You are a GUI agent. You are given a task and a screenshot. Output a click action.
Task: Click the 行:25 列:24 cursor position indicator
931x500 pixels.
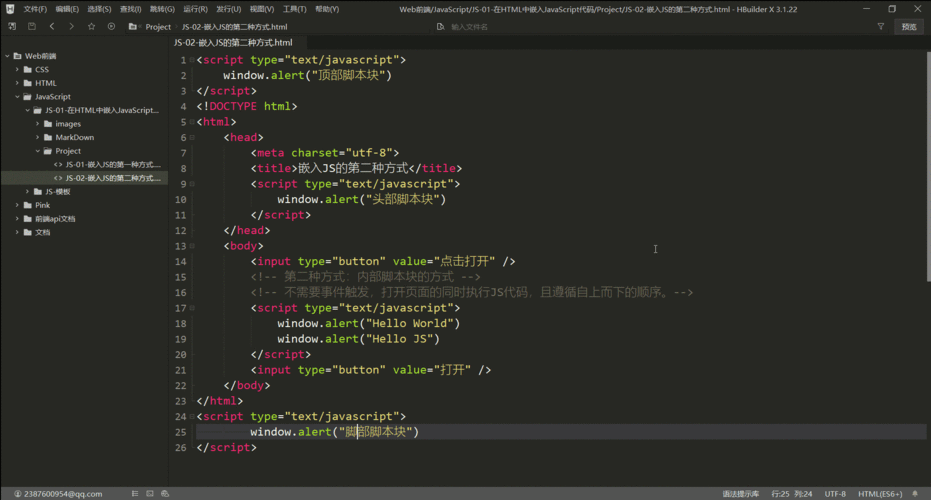point(791,493)
